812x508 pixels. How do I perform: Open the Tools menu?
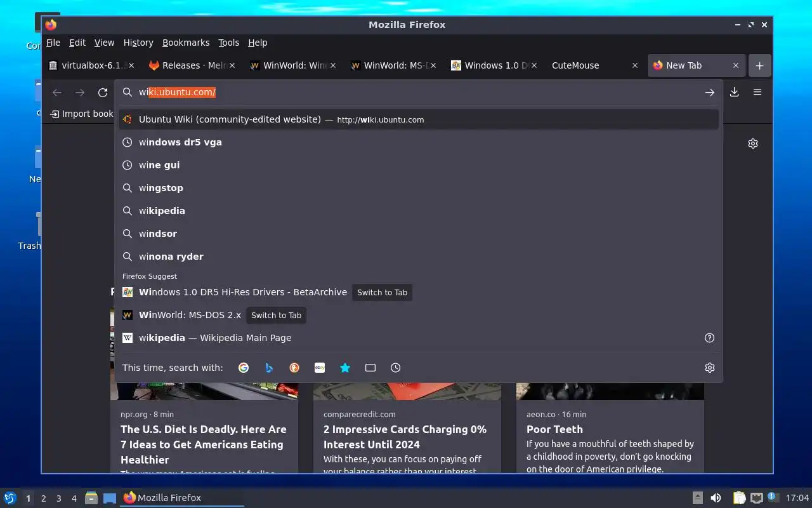point(228,43)
